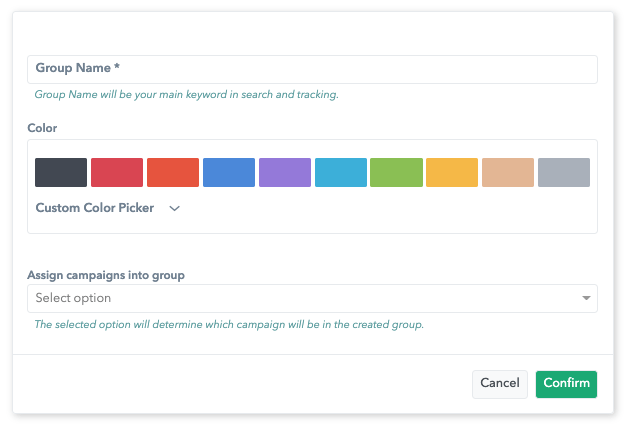
Task: Select the dark charcoal color swatch
Action: tap(61, 173)
